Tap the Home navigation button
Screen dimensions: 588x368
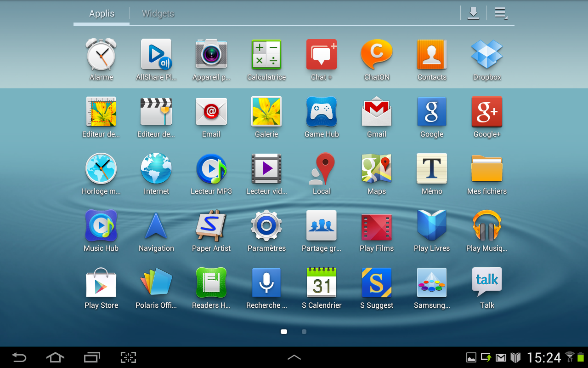click(x=55, y=357)
